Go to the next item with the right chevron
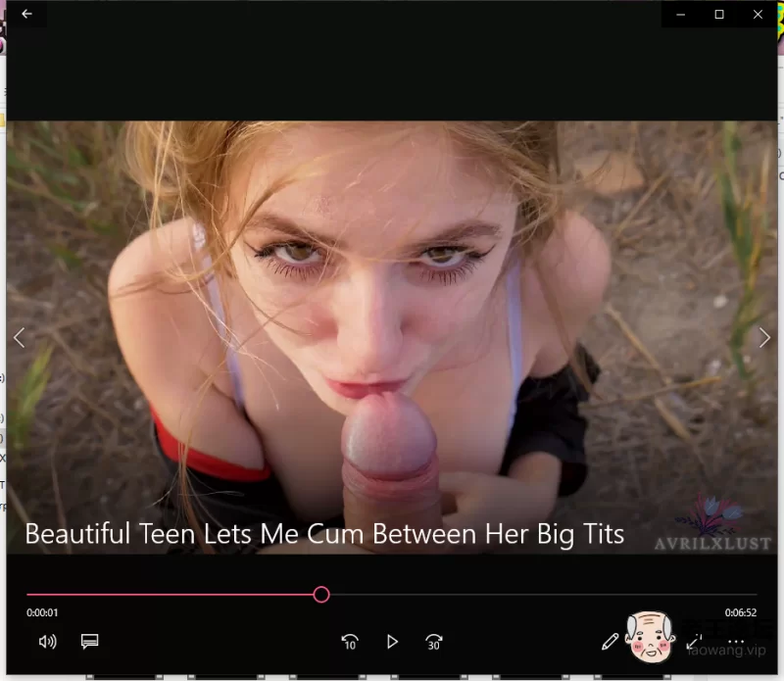The image size is (784, 681). coord(764,337)
